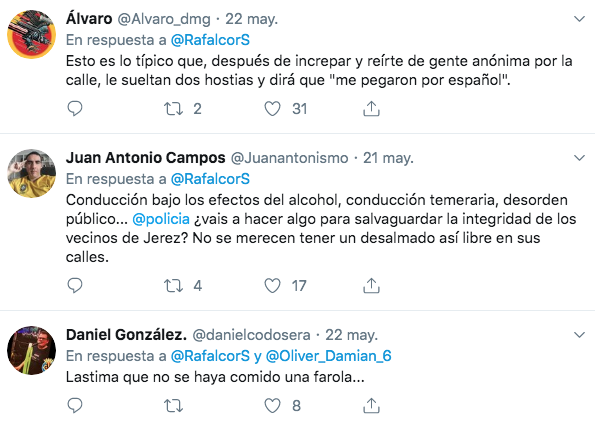Share Daniel González's tweet
This screenshot has width=595, height=430.
point(371,405)
